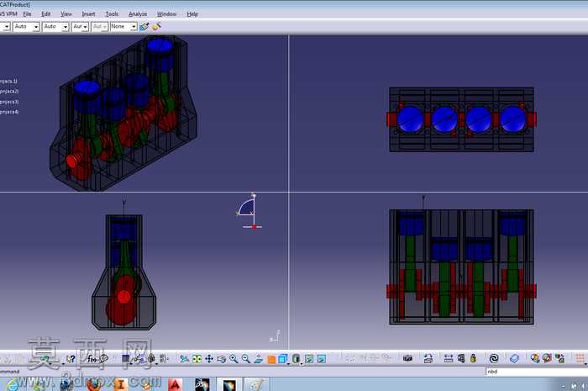Open the Edit menu
This screenshot has width=588, height=391.
pos(45,14)
